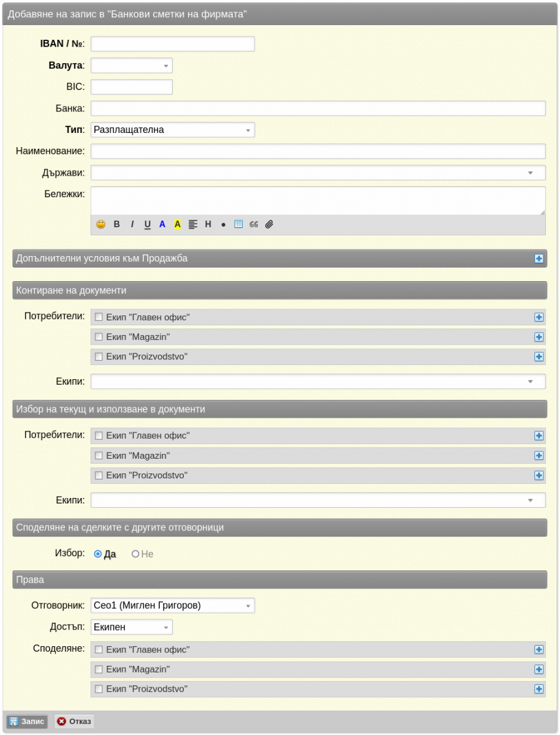
Task: Click the IBAN / № input field
Action: (x=173, y=44)
